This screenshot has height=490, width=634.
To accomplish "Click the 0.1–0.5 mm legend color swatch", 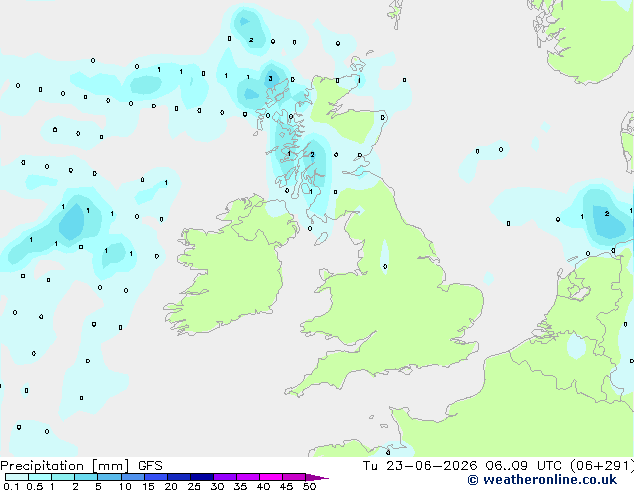I will point(17,477).
